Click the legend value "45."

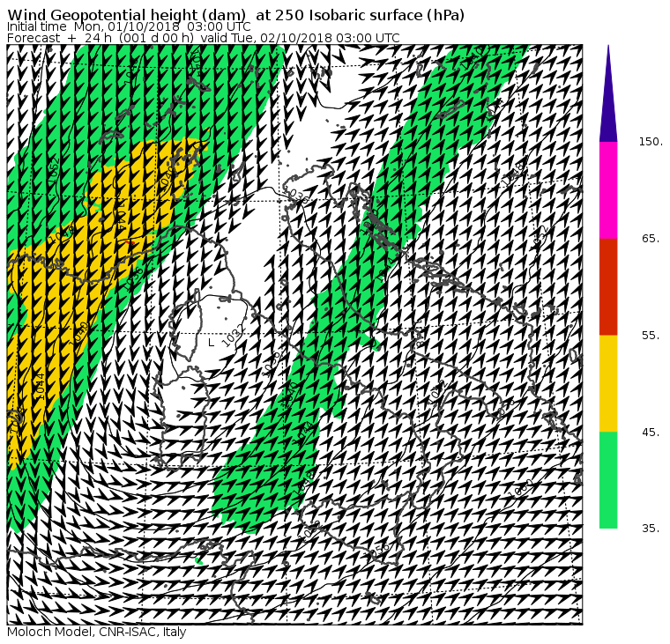click(651, 433)
